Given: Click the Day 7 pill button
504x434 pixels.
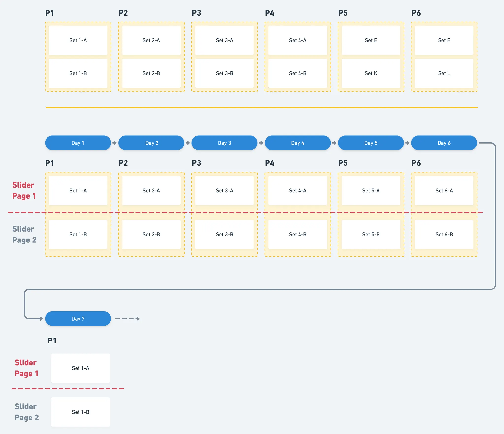Looking at the screenshot, I should pyautogui.click(x=78, y=319).
